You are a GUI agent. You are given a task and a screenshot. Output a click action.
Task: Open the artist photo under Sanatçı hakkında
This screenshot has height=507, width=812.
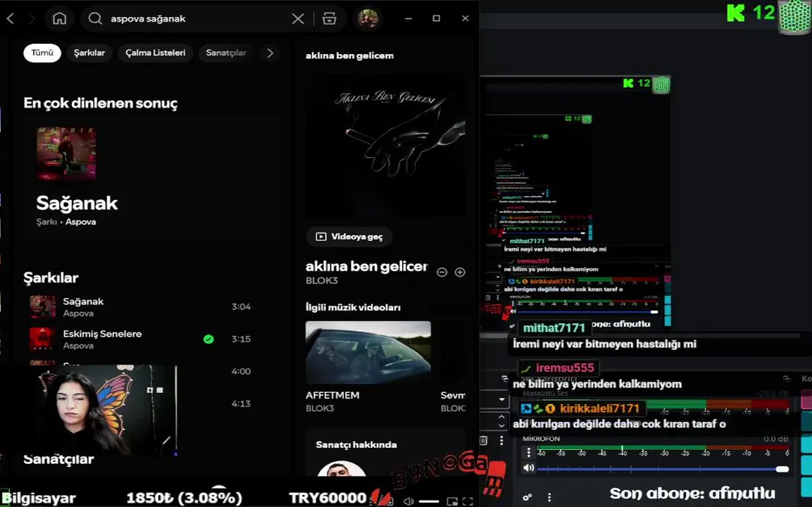[x=342, y=468]
